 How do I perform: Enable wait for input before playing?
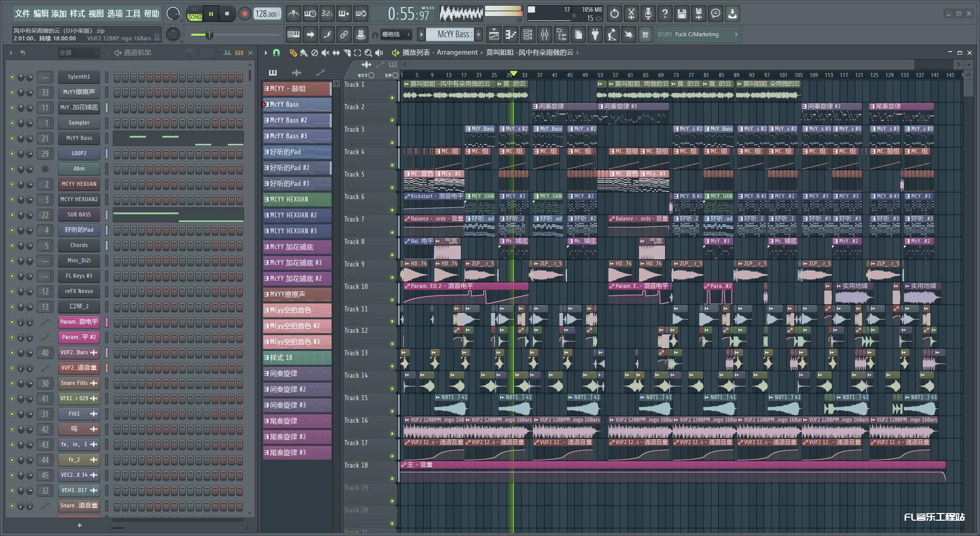point(310,14)
